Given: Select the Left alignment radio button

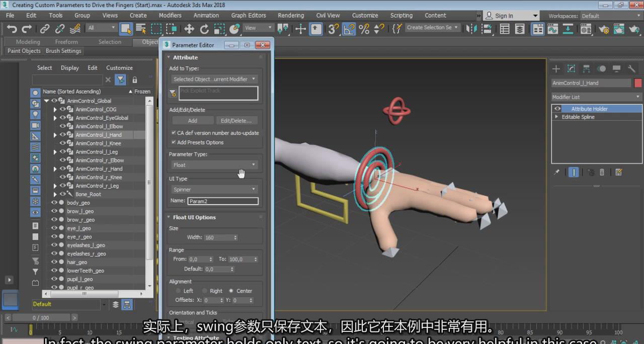Looking at the screenshot, I should tap(178, 291).
